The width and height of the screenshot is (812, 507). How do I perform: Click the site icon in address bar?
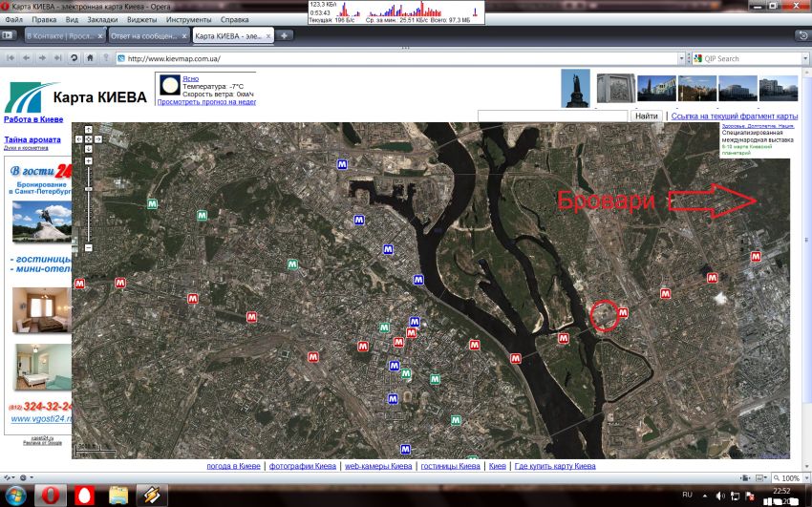tap(121, 58)
